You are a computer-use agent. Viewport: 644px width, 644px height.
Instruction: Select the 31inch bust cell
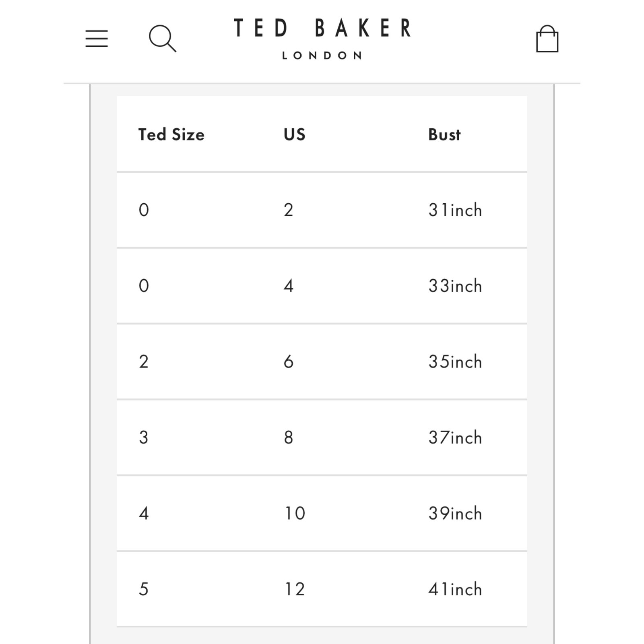point(455,210)
